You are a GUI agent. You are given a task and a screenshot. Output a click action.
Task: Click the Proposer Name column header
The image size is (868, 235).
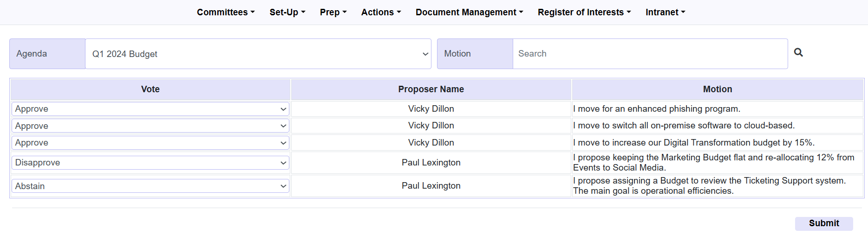pyautogui.click(x=431, y=89)
